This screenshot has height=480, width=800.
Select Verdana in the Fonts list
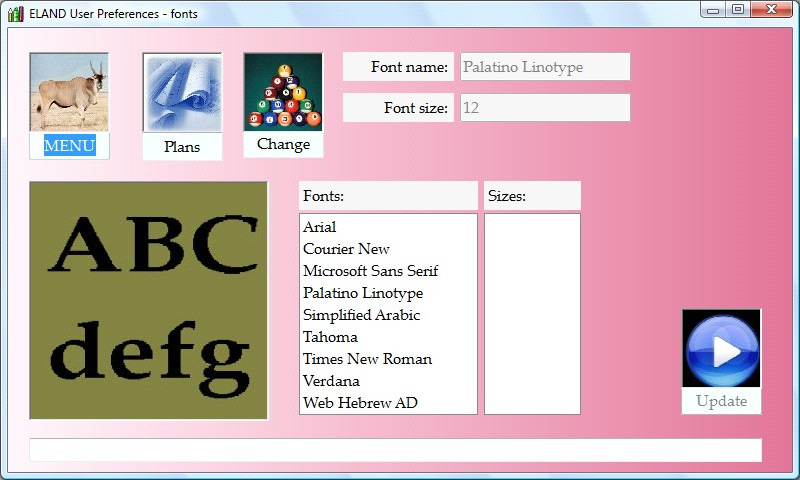coord(331,381)
